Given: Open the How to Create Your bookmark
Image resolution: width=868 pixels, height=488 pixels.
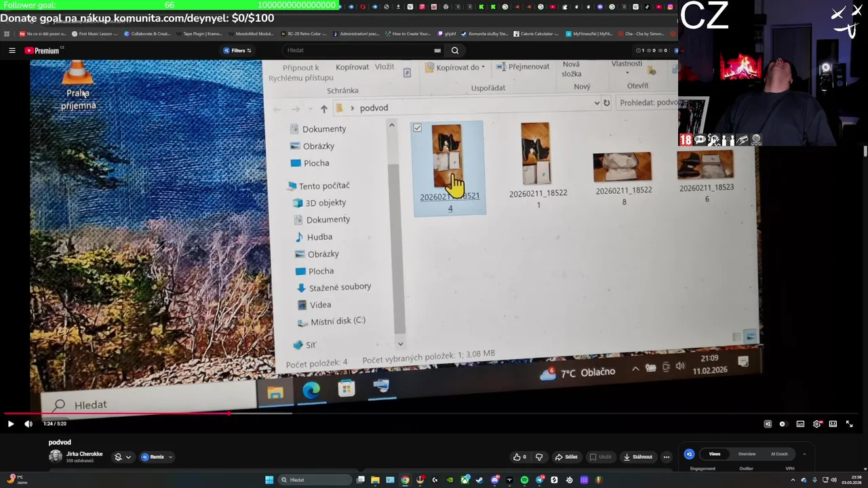Looking at the screenshot, I should click(x=407, y=33).
